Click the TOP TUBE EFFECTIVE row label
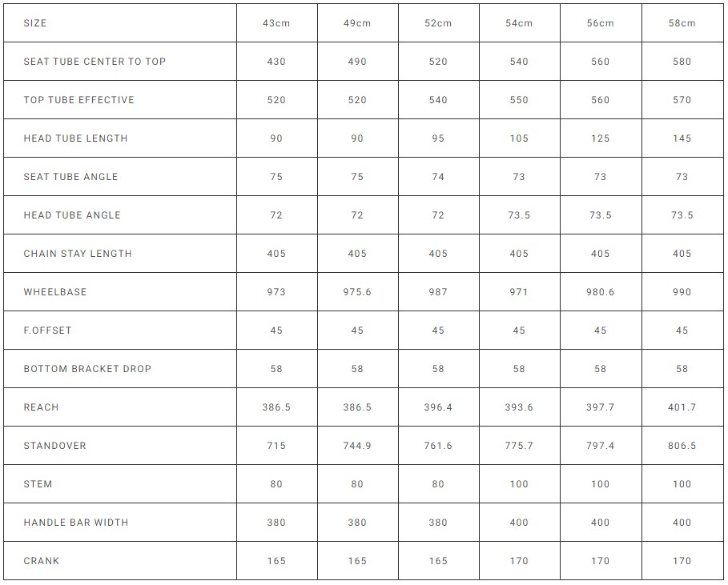The image size is (728, 585). [78, 100]
